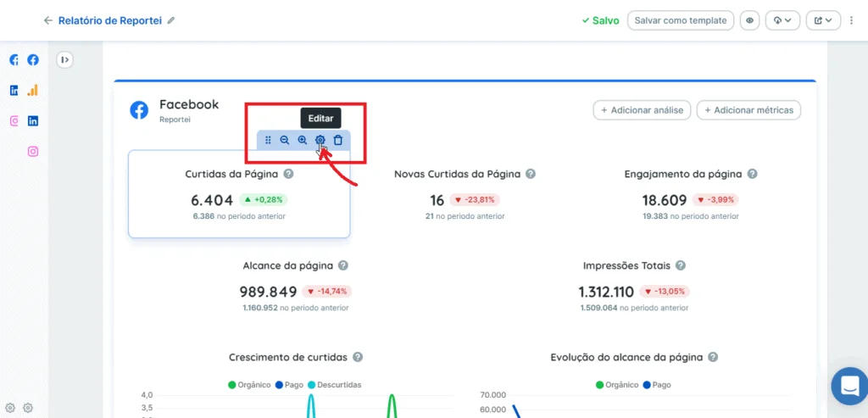
Task: Edit report title with the pencil icon
Action: click(x=171, y=20)
